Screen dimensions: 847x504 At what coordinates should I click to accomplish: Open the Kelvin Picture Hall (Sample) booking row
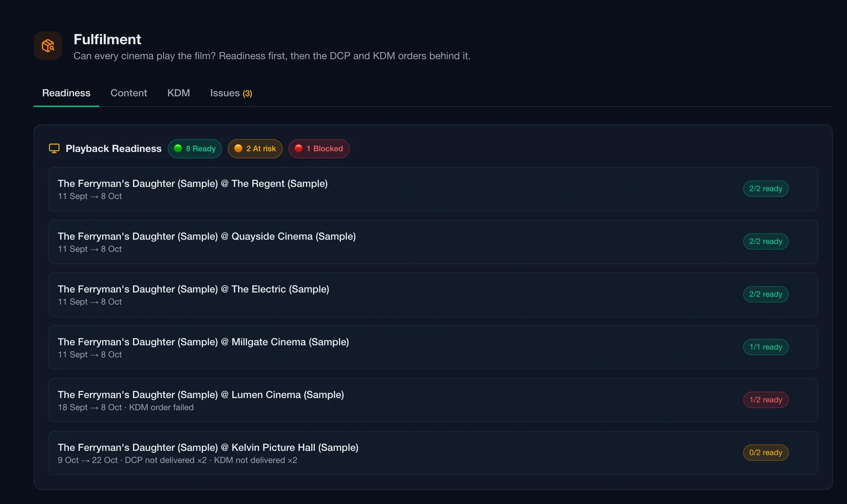433,453
